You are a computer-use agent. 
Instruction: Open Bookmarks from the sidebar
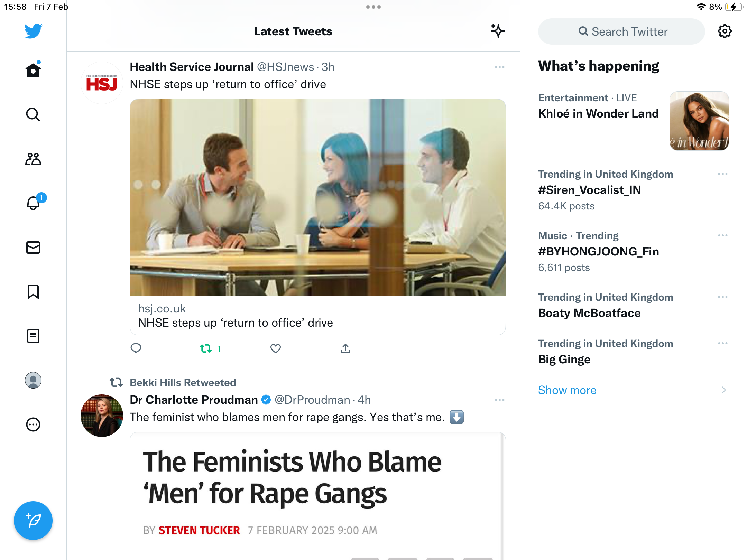click(33, 292)
